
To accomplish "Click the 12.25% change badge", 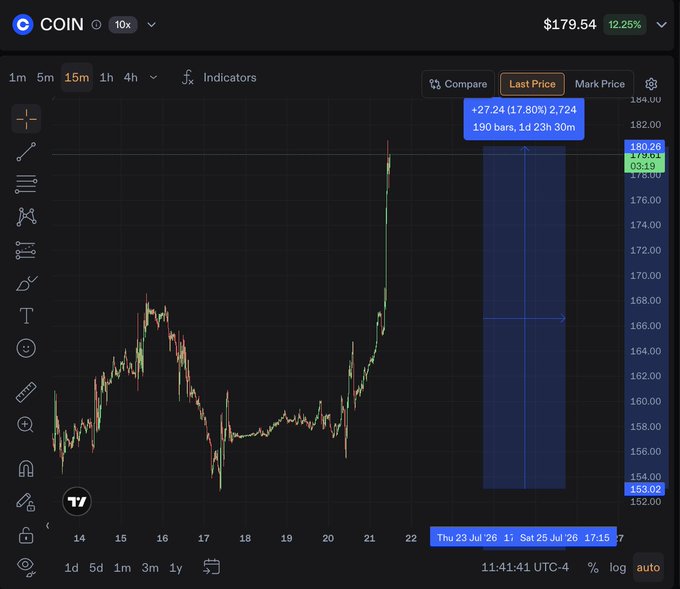I will pos(624,25).
